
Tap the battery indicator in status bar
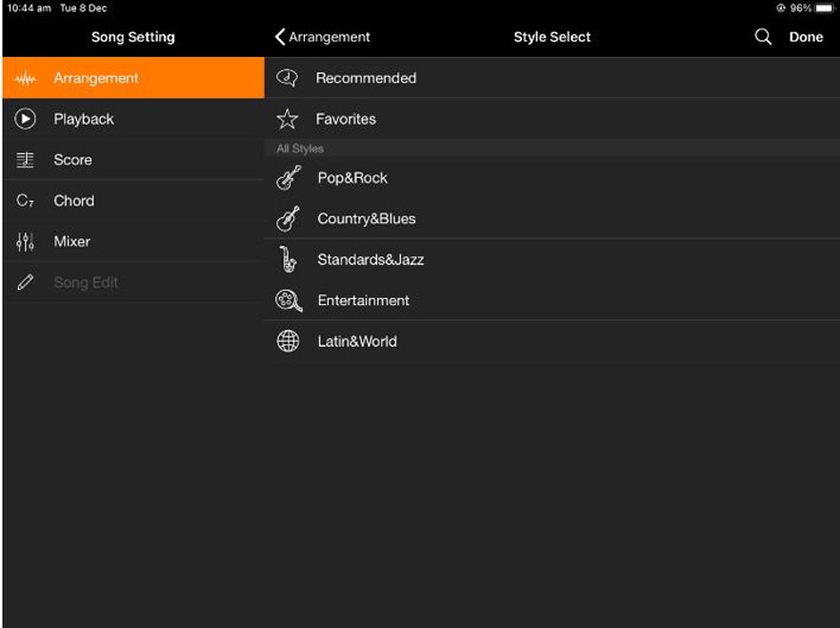[x=824, y=8]
